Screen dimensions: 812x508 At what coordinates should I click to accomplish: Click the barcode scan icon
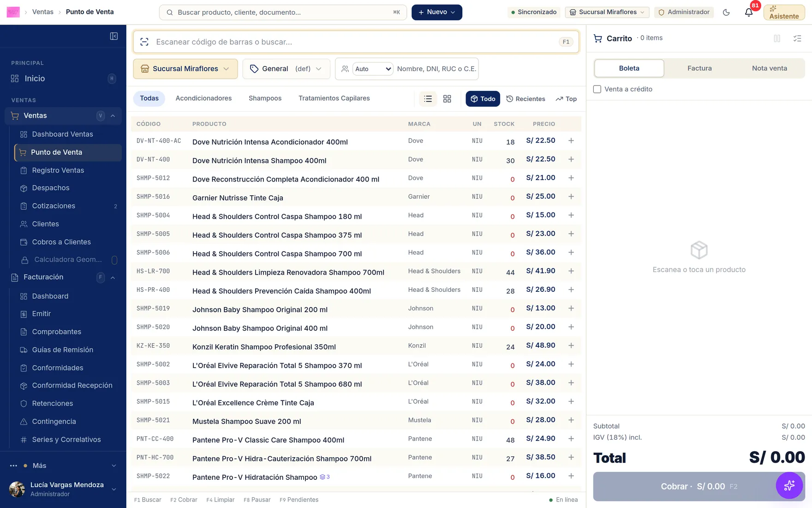click(144, 42)
